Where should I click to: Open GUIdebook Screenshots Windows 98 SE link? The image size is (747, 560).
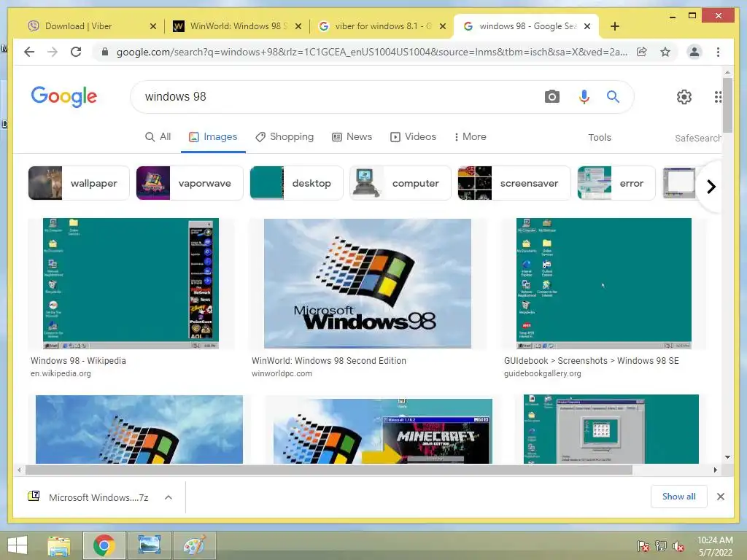591,360
